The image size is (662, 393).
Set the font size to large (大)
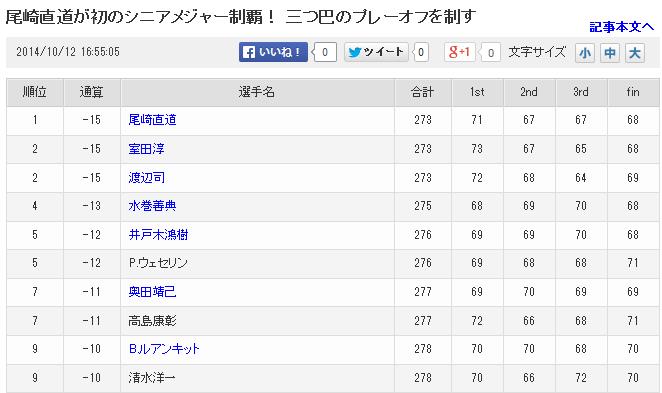click(635, 53)
